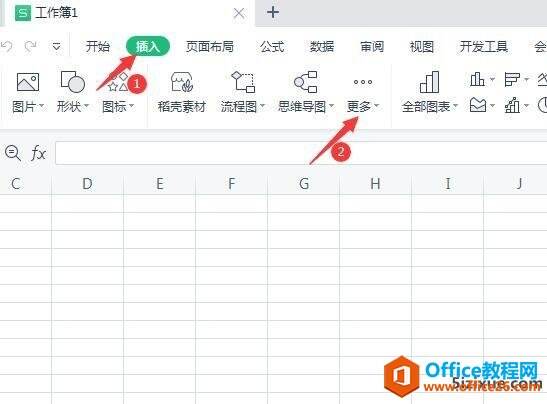547x404 pixels.
Task: Expand the 图标 dropdown arrow
Action: point(132,105)
